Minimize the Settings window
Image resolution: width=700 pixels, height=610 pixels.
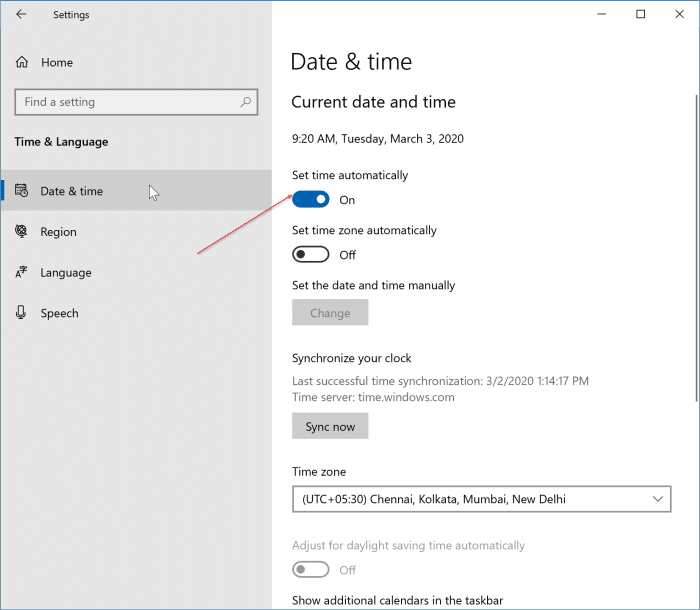pos(602,14)
